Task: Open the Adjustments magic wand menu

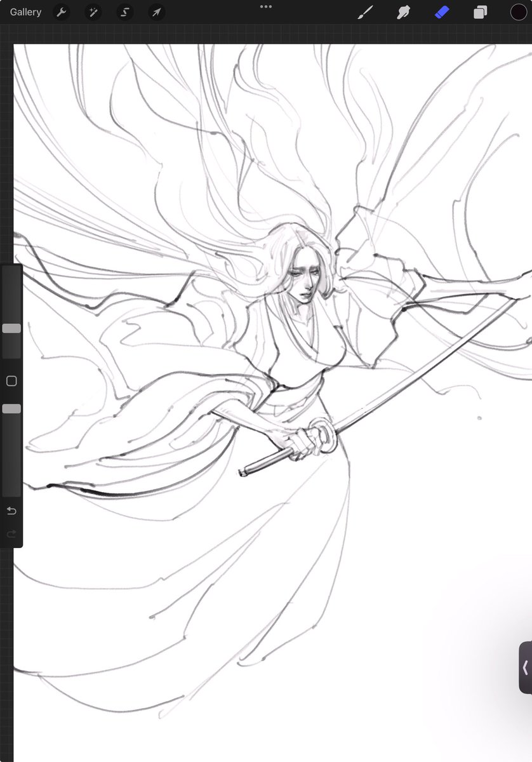Action: [93, 12]
